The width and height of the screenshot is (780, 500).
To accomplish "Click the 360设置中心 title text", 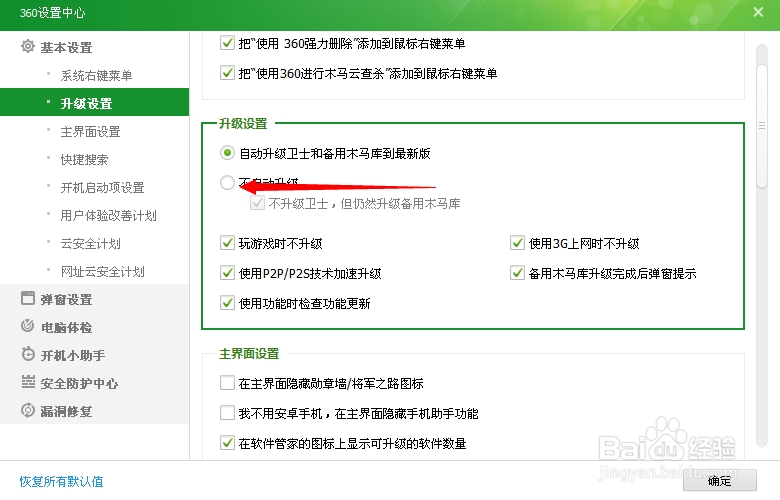I will pos(53,12).
